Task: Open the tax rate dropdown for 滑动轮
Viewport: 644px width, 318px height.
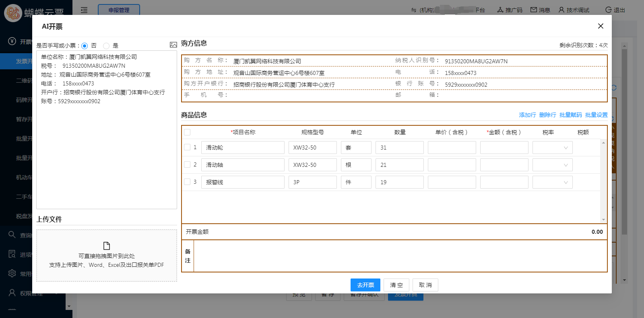Action: tap(553, 148)
